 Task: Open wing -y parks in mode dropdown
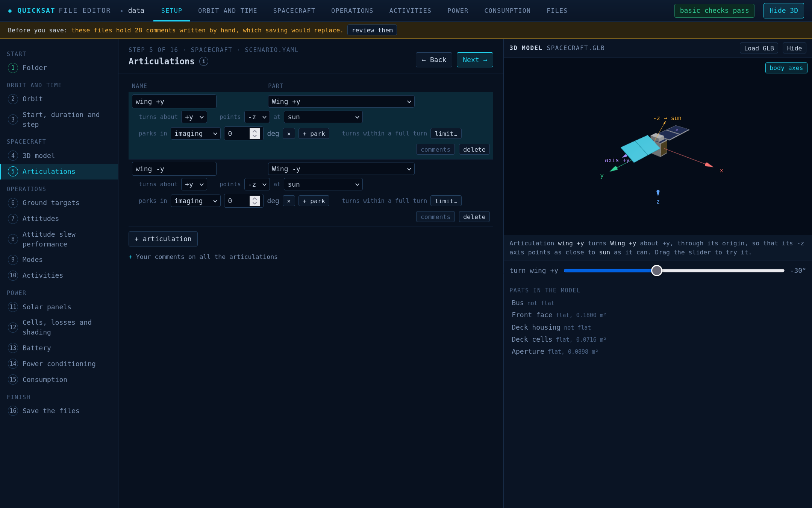[195, 201]
